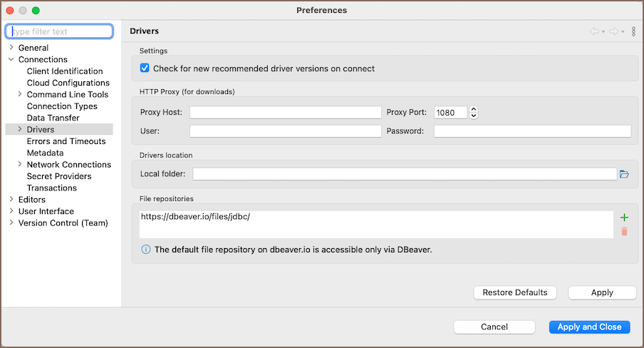
Task: Open Errors and Timeouts preference page
Action: [66, 141]
